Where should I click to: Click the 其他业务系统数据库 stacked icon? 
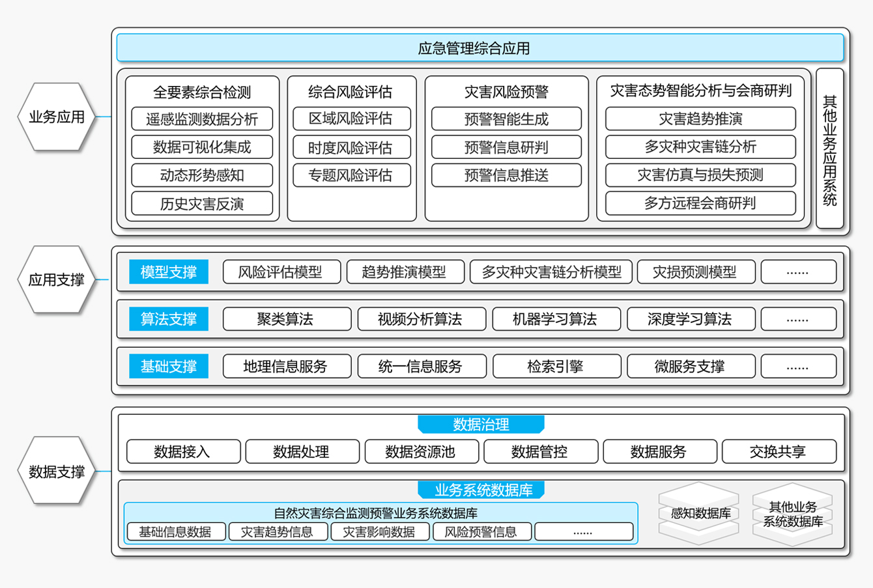tap(793, 514)
